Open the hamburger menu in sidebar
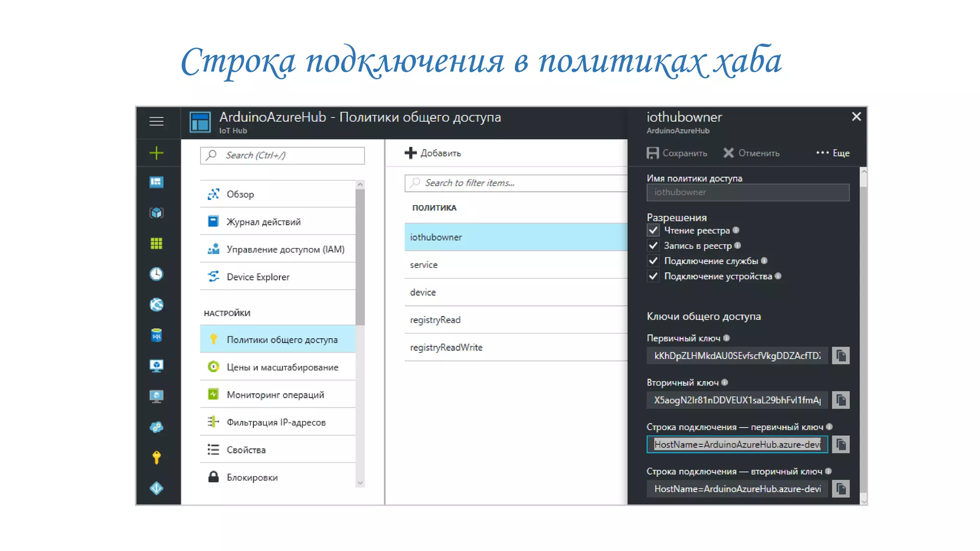 pyautogui.click(x=156, y=121)
